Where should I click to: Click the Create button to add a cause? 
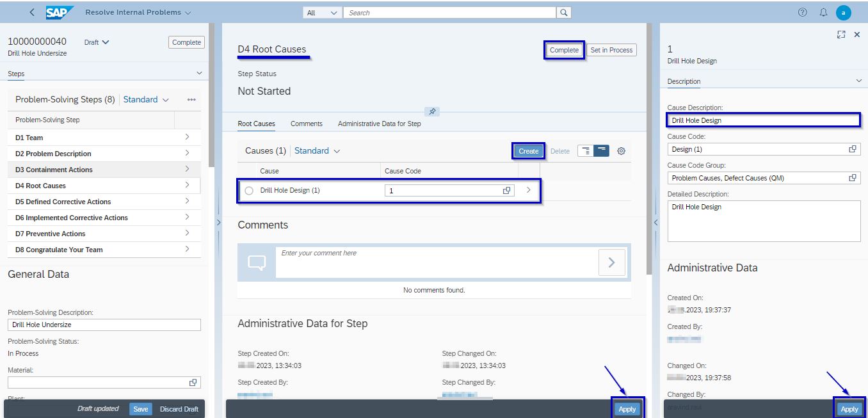coord(527,150)
